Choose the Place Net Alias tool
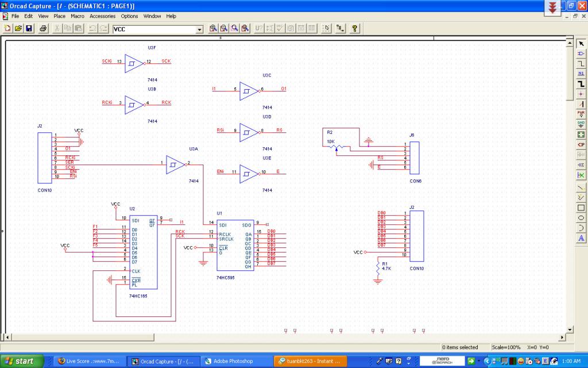588x368 pixels. click(581, 74)
